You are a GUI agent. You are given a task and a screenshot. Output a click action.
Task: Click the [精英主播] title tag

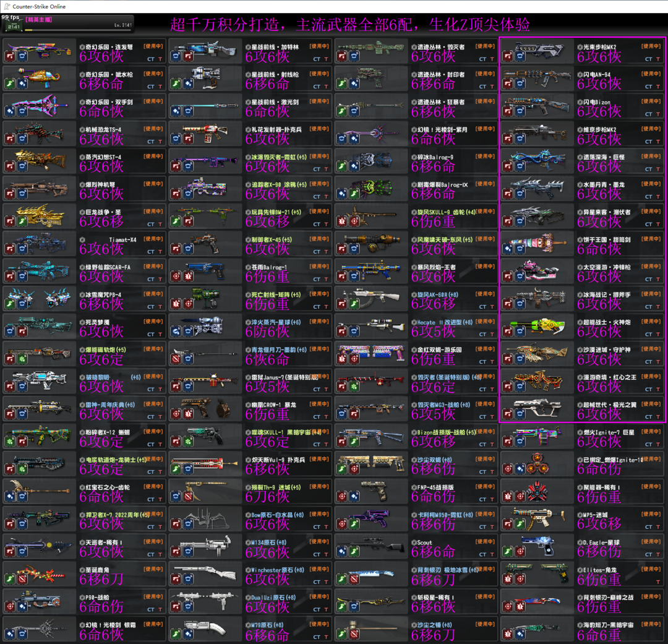[x=38, y=20]
